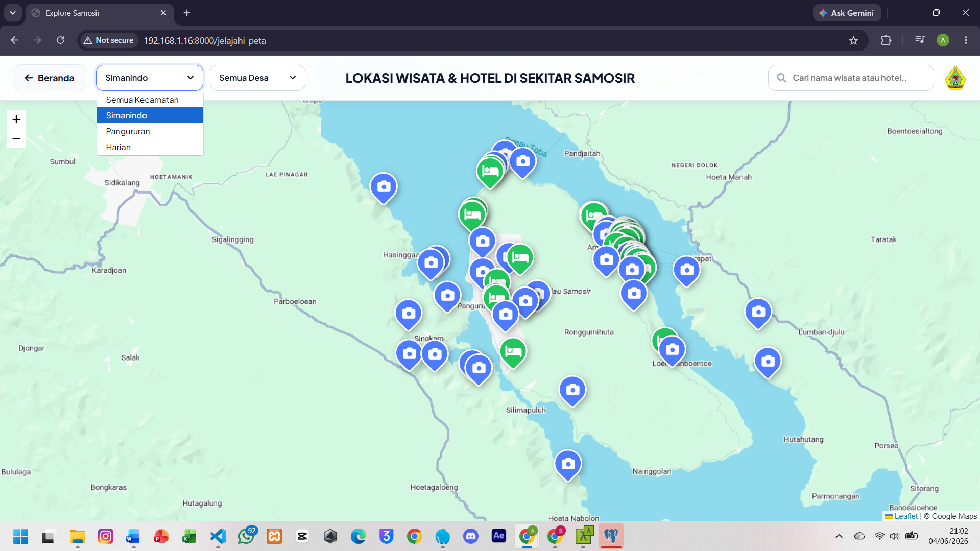Click camera marker near Loemanboentoe label
The image size is (980, 551).
672,350
